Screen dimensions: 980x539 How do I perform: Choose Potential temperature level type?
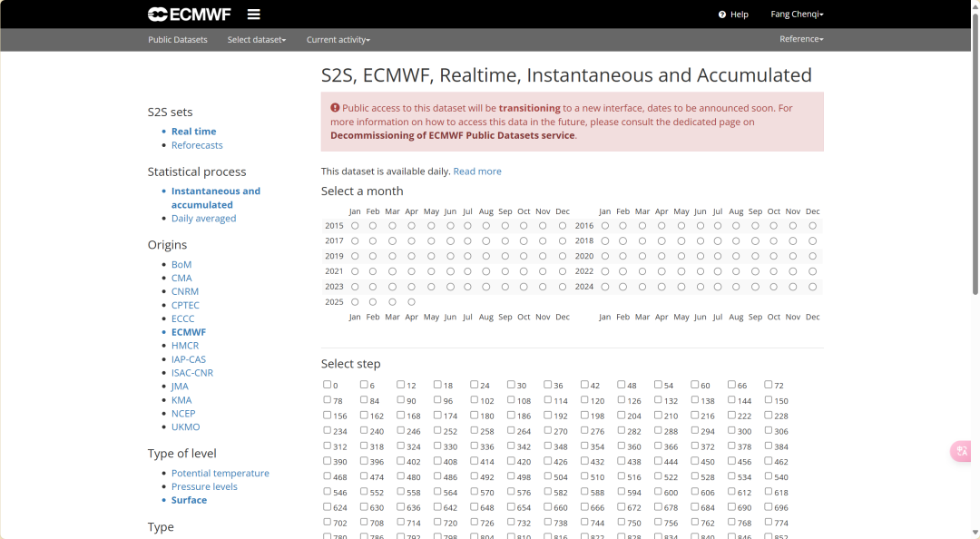click(x=220, y=474)
